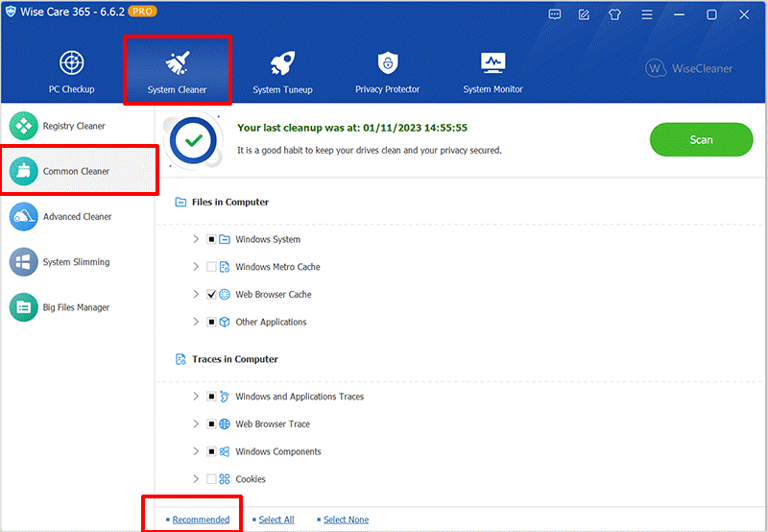768x532 pixels.
Task: Click the Files in Computer collapse icon
Action: 180,202
